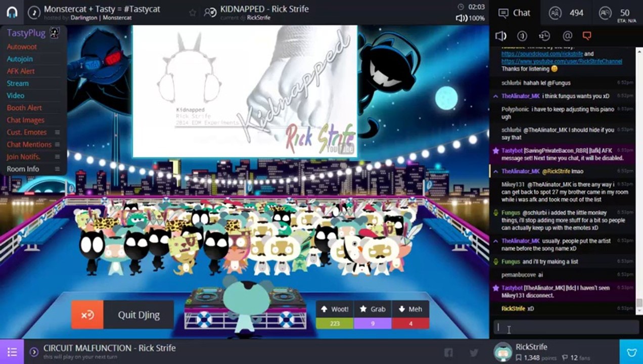
Task: Expand Cust. Emotes submenu icon
Action: pyautogui.click(x=57, y=132)
